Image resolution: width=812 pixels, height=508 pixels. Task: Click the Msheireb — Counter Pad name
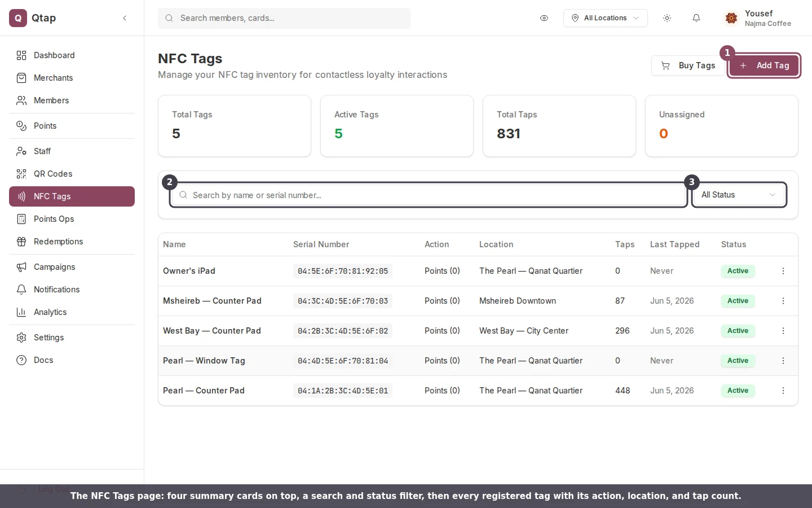212,301
